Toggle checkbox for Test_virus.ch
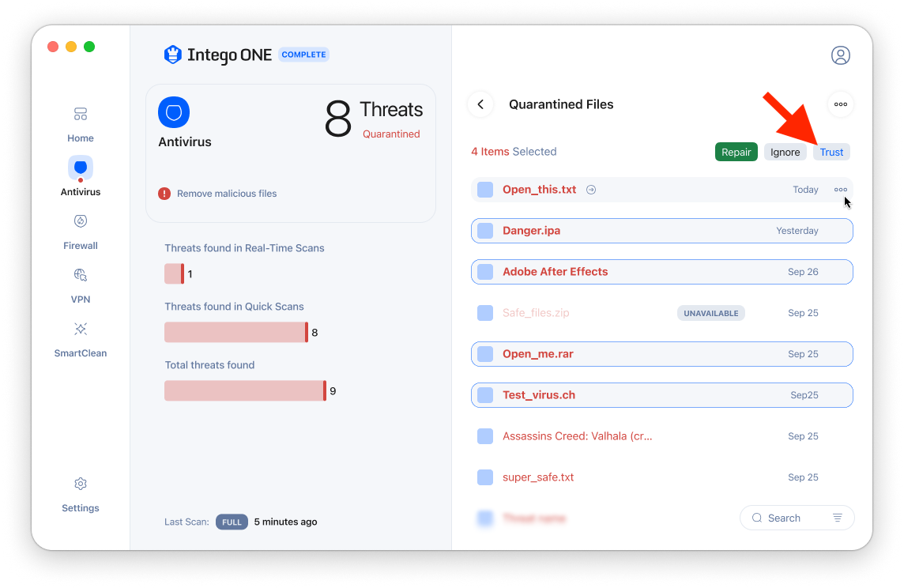Image resolution: width=904 pixels, height=588 pixels. click(x=485, y=395)
